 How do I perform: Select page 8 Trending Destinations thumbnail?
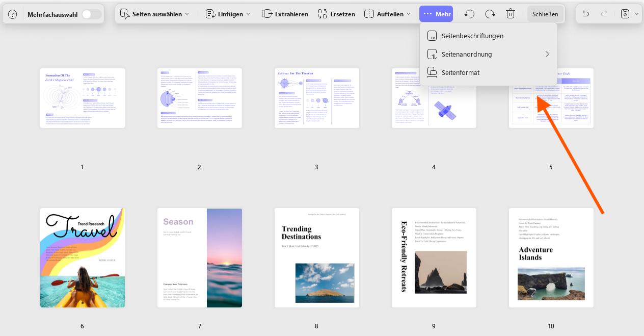pyautogui.click(x=317, y=257)
